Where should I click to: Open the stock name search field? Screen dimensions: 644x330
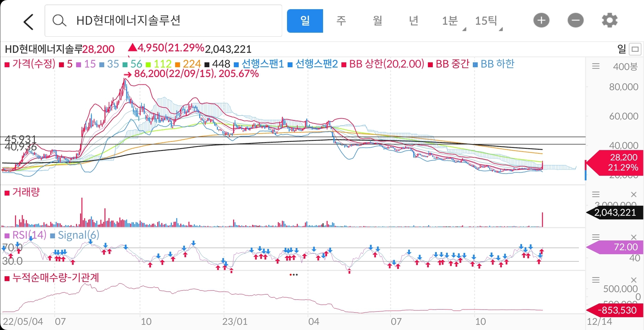[163, 21]
